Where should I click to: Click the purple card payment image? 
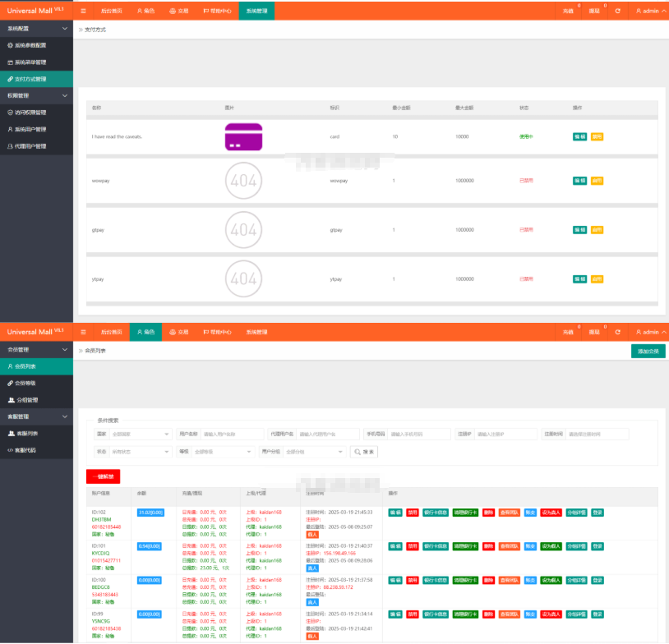click(243, 137)
